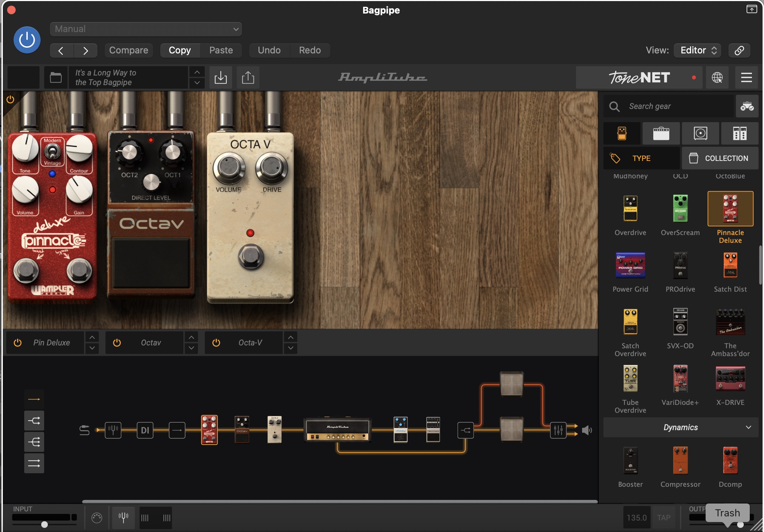Click Octa-V slot up chevron
The width and height of the screenshot is (764, 532).
(x=291, y=337)
